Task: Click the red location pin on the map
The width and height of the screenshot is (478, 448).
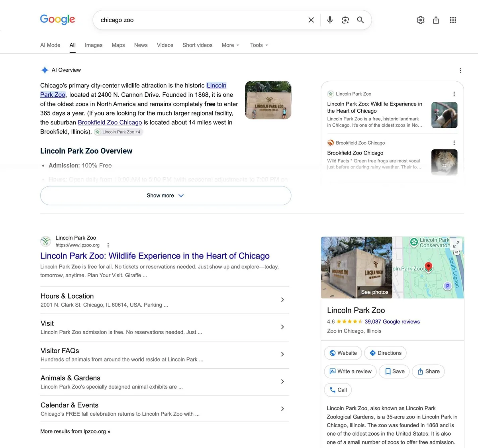Action: point(428,267)
